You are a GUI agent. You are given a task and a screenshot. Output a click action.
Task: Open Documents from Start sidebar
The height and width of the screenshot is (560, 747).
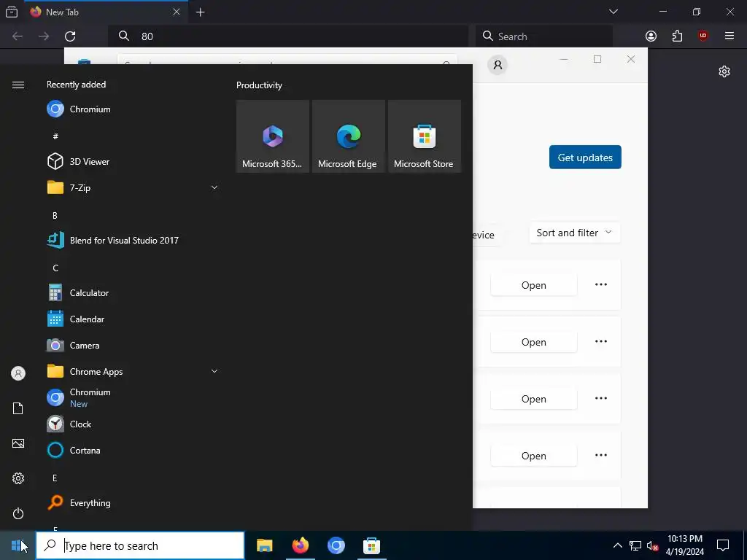18,408
